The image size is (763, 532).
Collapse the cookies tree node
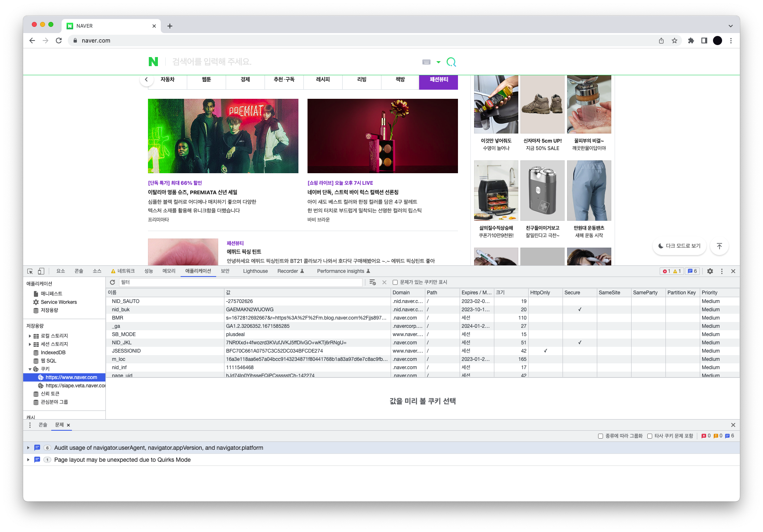point(30,369)
